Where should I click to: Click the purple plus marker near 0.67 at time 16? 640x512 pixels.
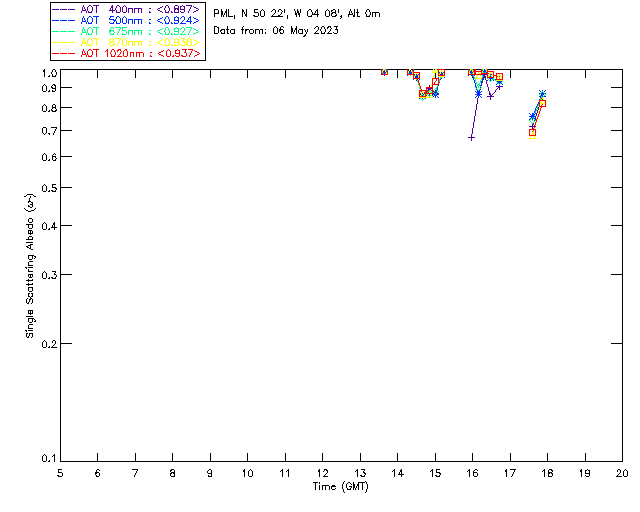tap(471, 138)
